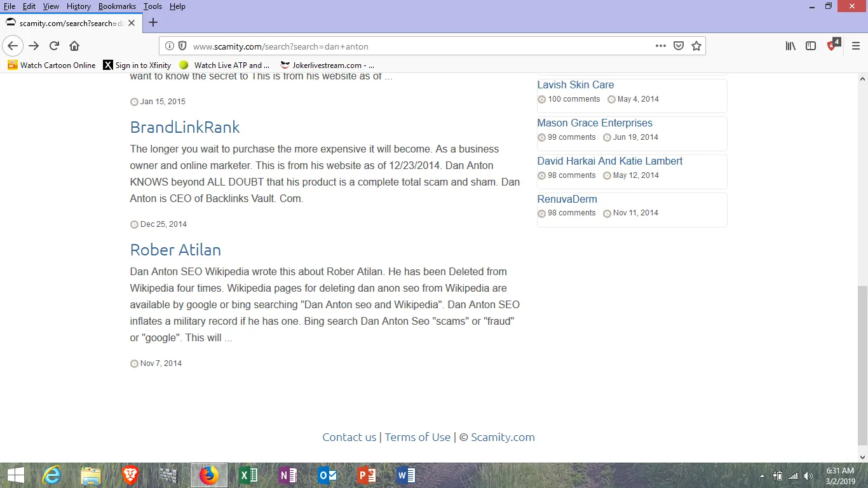Save page to Pocket
Image resolution: width=868 pixels, height=488 pixels.
(679, 46)
